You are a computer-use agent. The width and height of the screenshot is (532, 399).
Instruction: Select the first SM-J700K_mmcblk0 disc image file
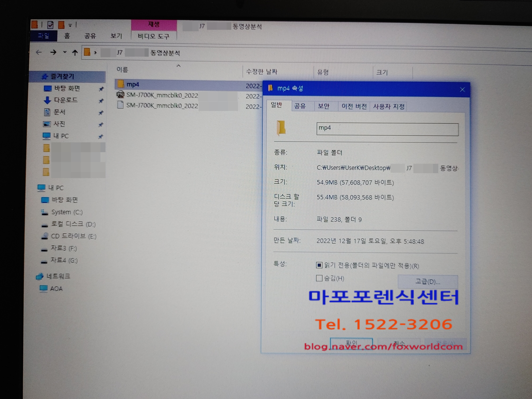162,95
